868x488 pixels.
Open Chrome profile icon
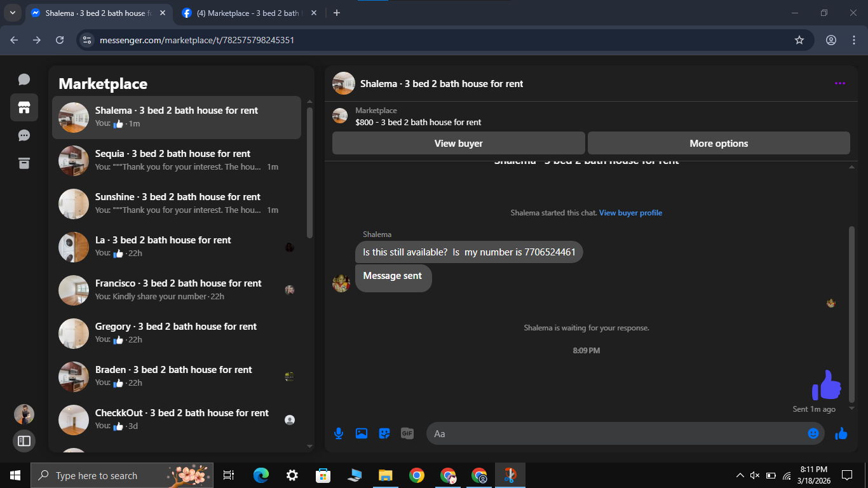[831, 40]
